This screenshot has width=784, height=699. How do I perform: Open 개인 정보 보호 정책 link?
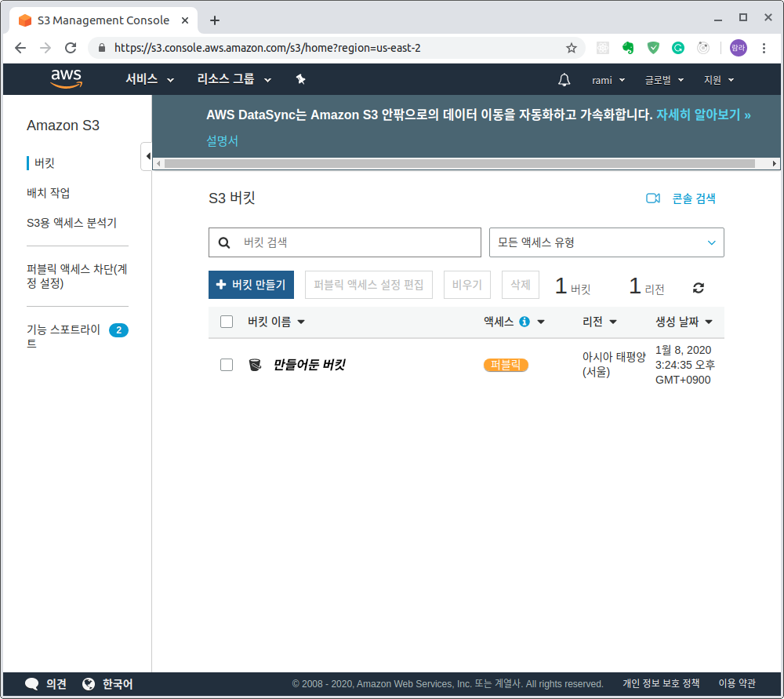point(661,683)
